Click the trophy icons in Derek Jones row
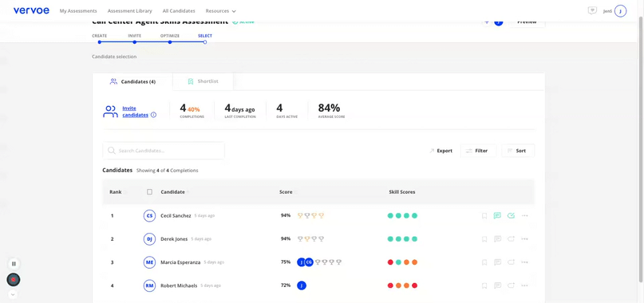644x303 pixels. click(x=310, y=239)
